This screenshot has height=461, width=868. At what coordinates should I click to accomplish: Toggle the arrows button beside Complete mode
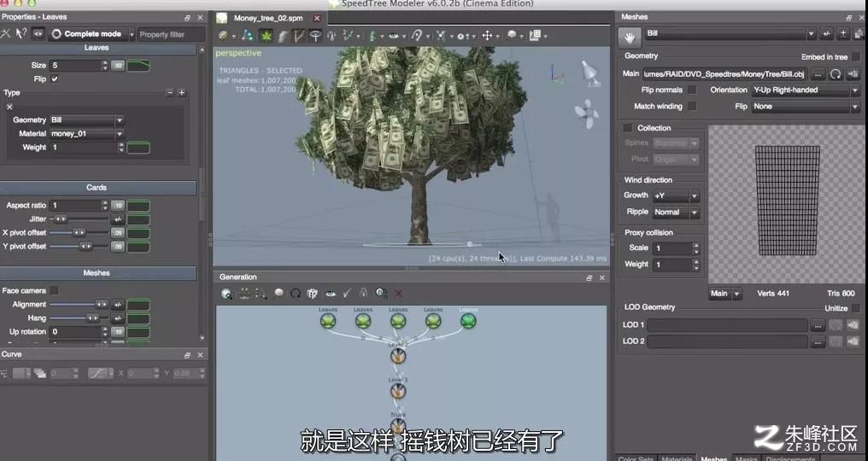click(x=38, y=34)
